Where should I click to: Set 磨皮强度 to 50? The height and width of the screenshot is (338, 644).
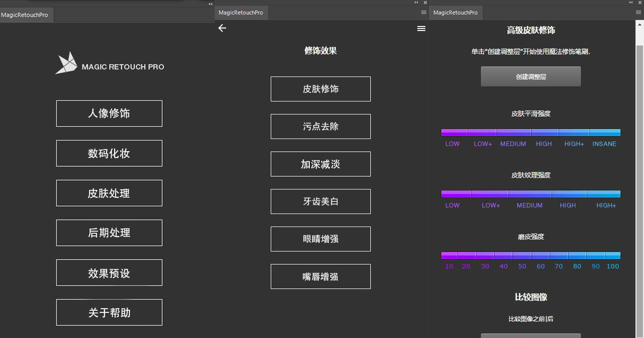pos(522,255)
